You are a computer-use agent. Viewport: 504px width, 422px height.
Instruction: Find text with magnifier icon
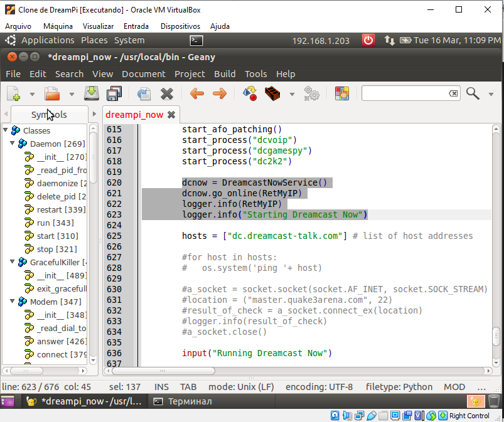tap(473, 93)
